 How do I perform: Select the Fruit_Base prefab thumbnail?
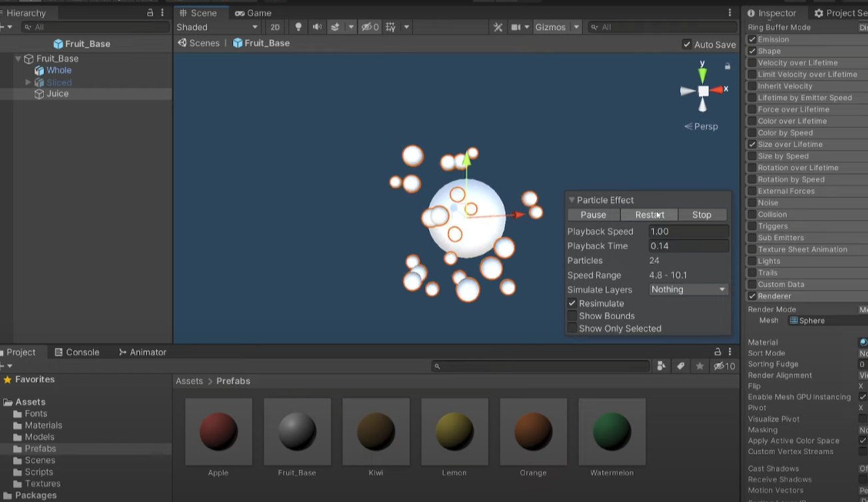297,431
